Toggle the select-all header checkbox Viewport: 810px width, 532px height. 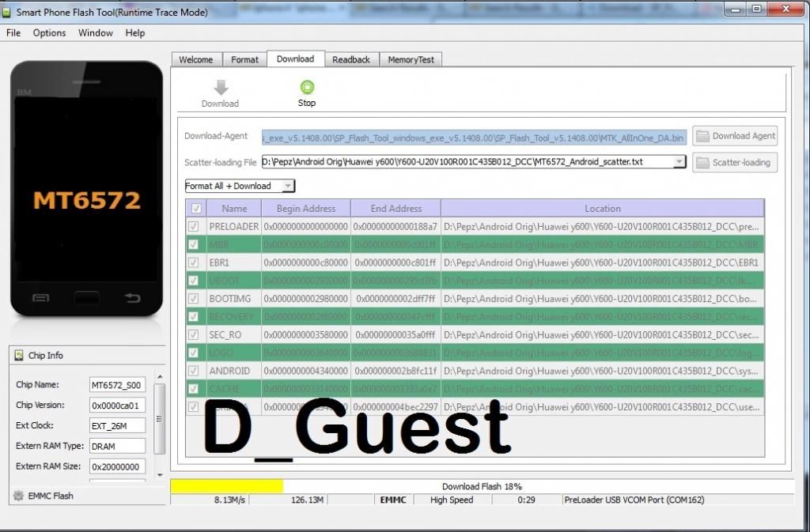pyautogui.click(x=196, y=209)
